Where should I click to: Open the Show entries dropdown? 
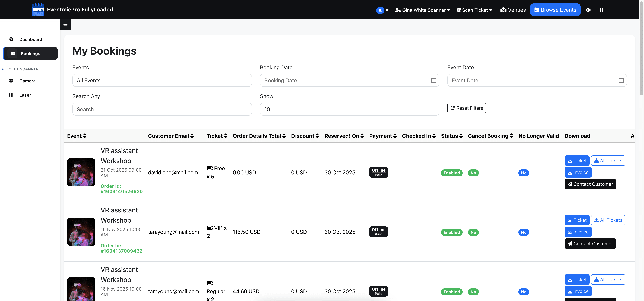(350, 109)
